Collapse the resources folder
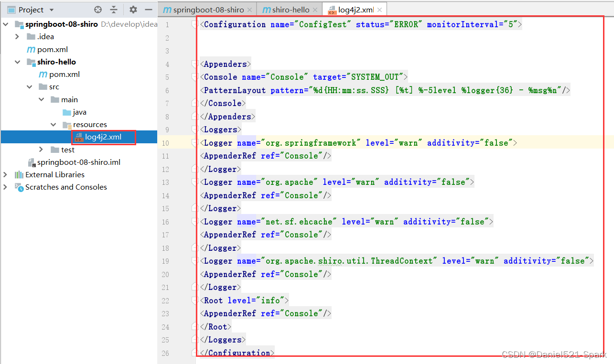The width and height of the screenshot is (614, 364). [53, 124]
